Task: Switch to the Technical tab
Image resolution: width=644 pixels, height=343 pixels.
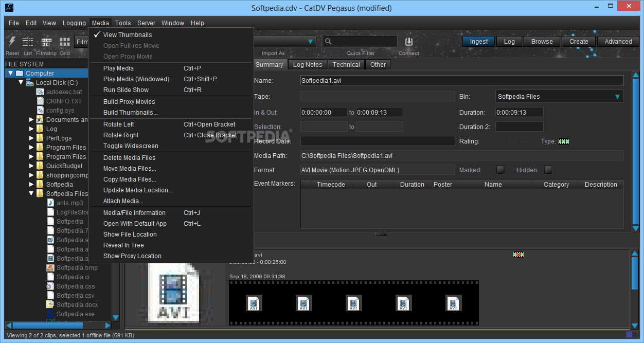Action: coord(346,65)
